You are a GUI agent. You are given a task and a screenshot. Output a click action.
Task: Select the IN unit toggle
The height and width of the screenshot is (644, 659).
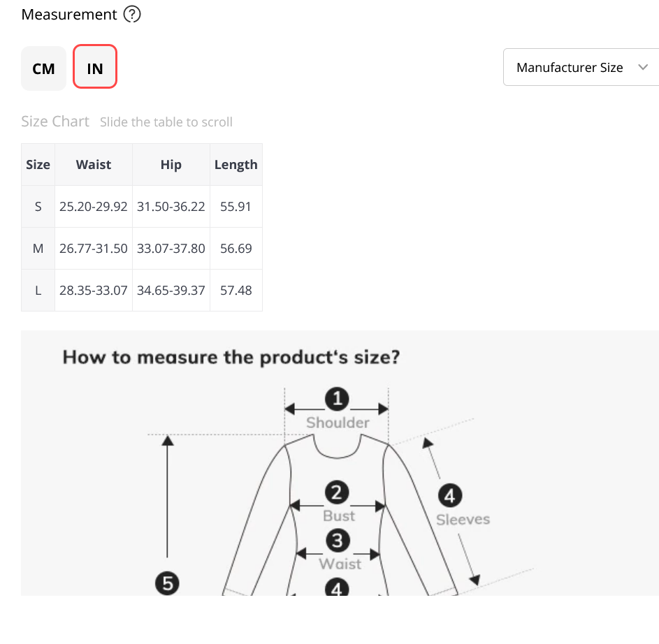coord(95,66)
